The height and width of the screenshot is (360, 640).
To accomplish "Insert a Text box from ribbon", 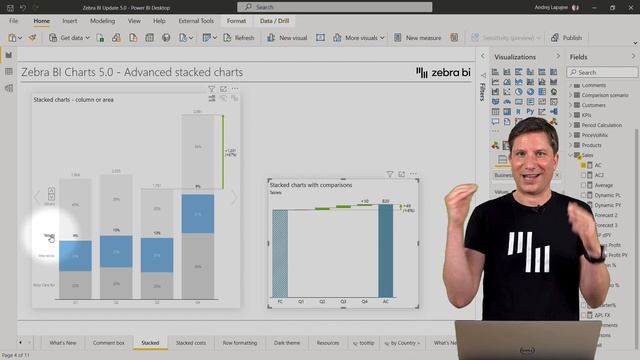I will point(320,38).
